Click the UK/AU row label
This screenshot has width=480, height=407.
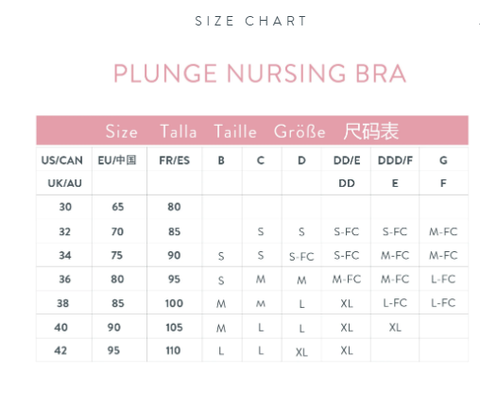tap(65, 183)
